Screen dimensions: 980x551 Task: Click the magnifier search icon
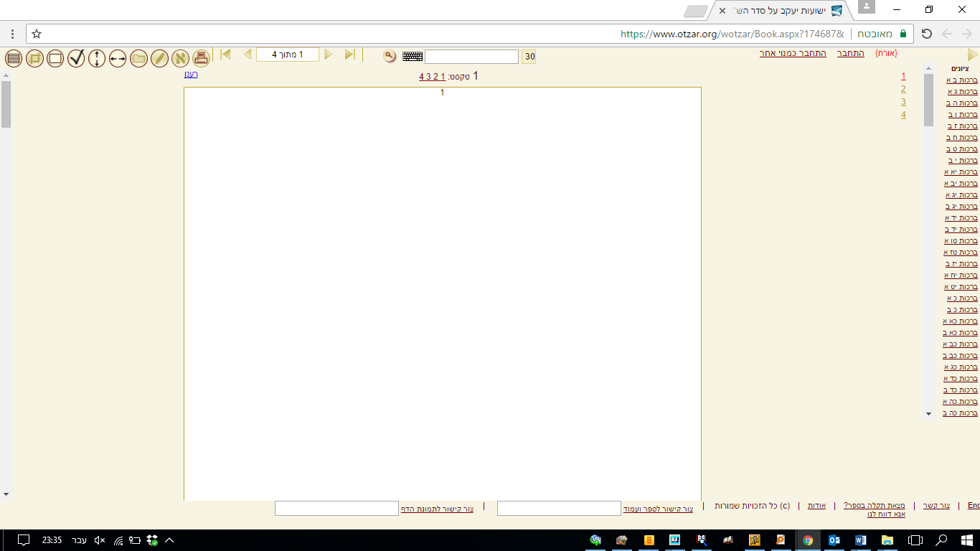[x=390, y=56]
